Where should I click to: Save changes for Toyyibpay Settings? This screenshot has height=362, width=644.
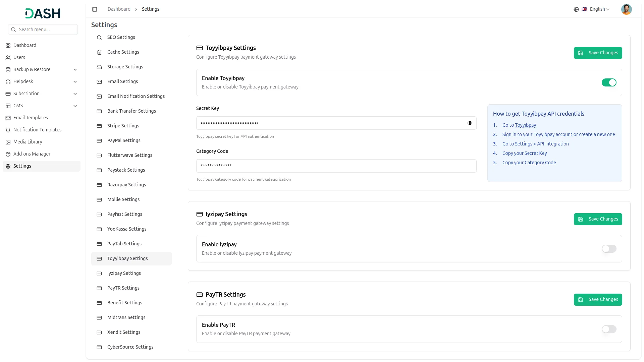598,53
